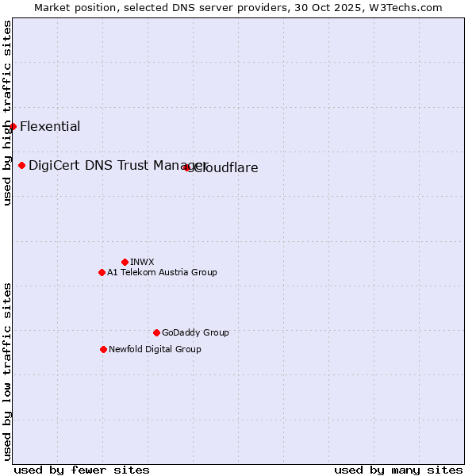Select the Newfold Digital Group red marker
The image size is (476, 476).
tap(103, 349)
